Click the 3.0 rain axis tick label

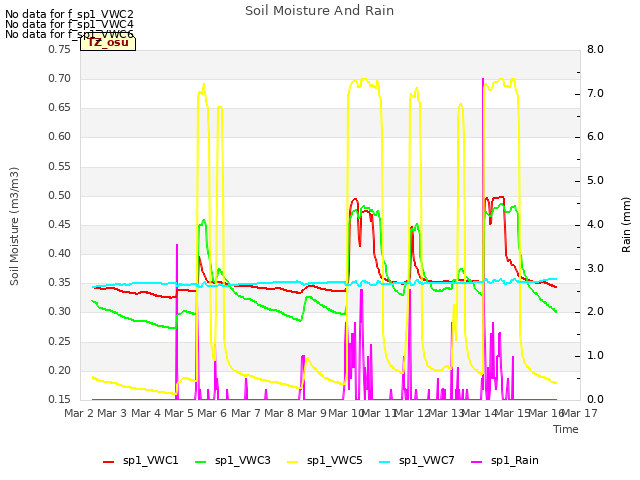click(595, 269)
